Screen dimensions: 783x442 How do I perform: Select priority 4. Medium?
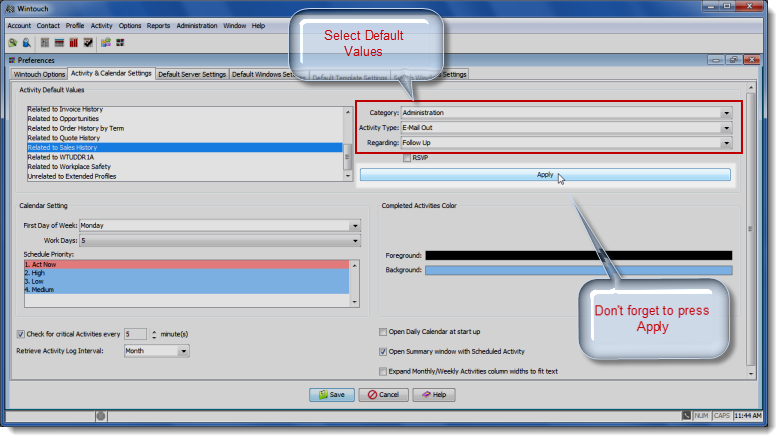coord(187,290)
